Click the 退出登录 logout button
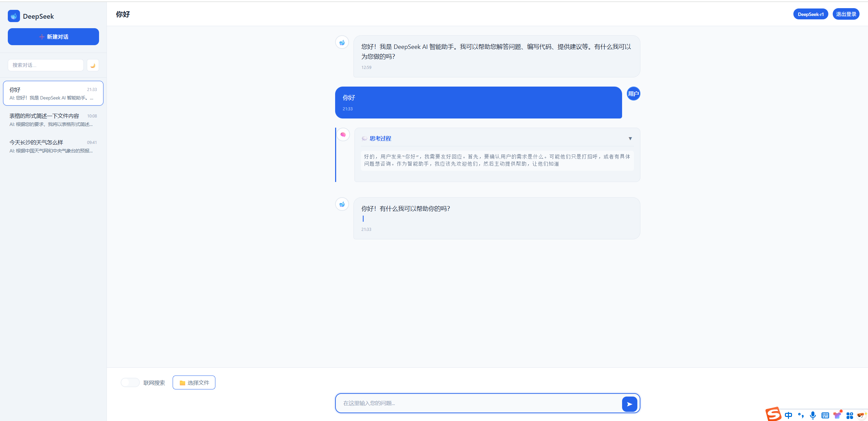Screen dimensions: 868x421 coord(846,14)
